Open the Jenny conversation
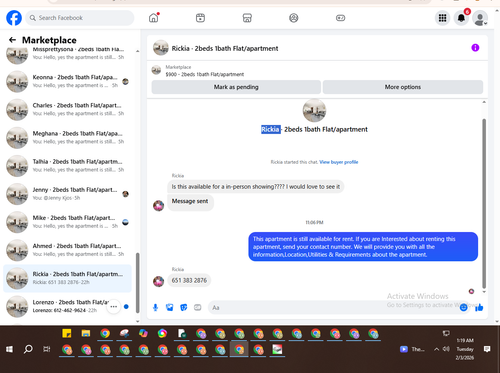The width and height of the screenshot is (500, 373). [x=67, y=194]
